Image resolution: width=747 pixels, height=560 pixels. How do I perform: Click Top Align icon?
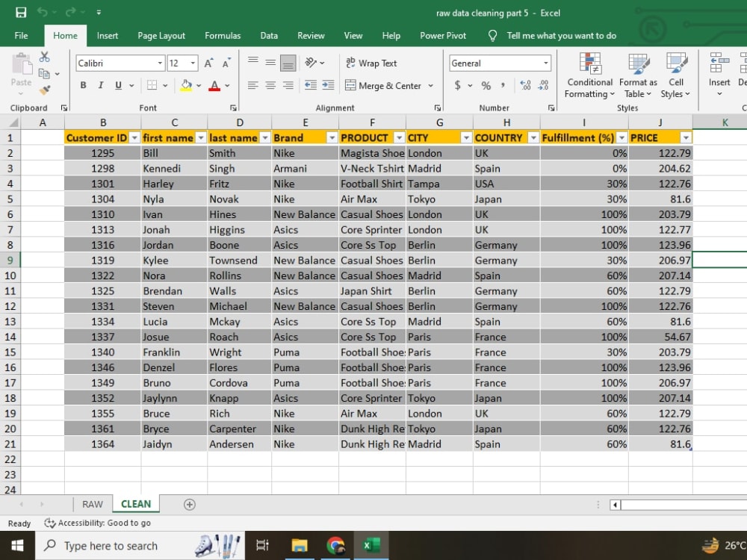click(x=253, y=62)
